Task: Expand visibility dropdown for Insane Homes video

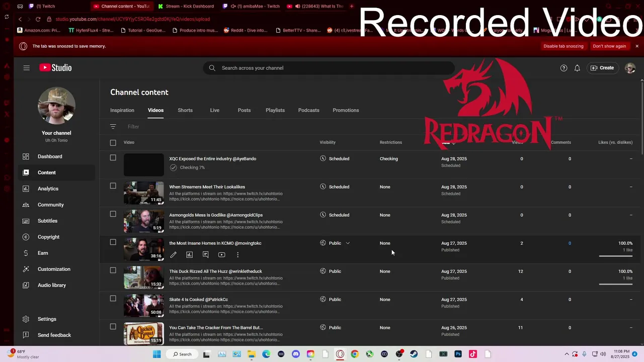Action: point(348,243)
